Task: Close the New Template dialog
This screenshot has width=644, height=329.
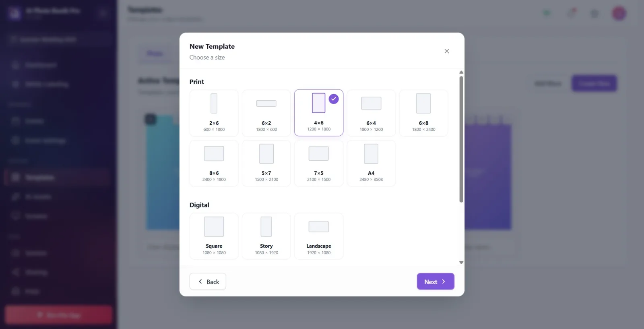Action: click(447, 51)
